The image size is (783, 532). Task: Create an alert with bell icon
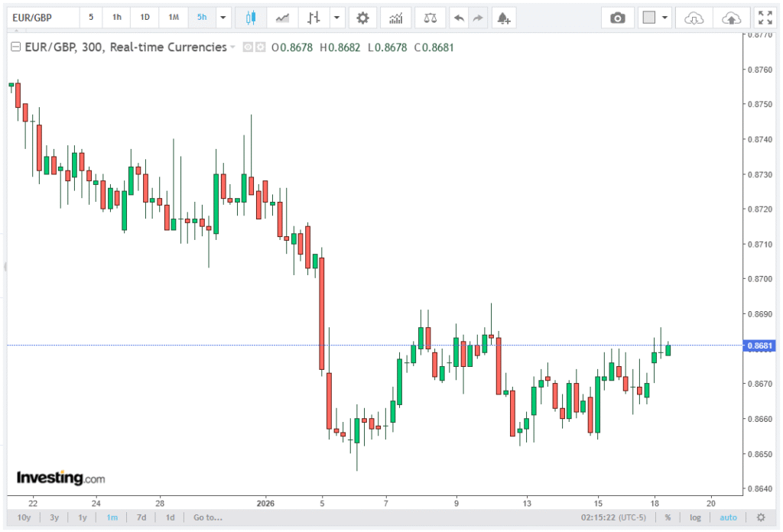(x=502, y=17)
